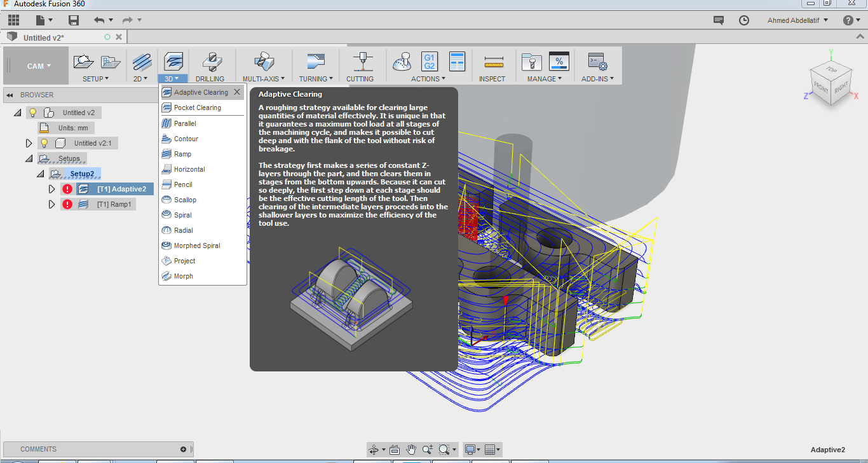Click the Inspect measure ruler icon
This screenshot has width=868, height=463.
pyautogui.click(x=493, y=62)
